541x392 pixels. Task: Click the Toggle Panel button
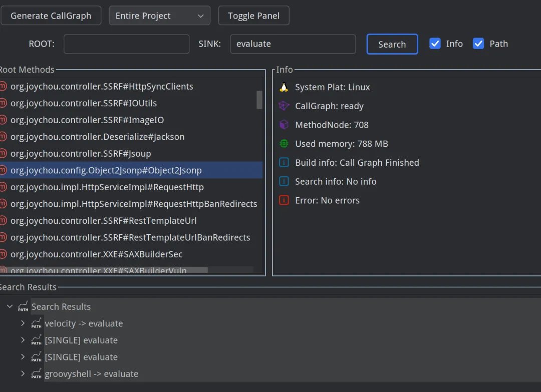coord(253,16)
